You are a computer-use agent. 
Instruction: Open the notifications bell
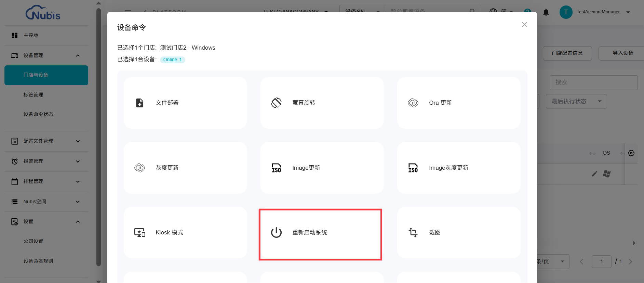point(546,12)
